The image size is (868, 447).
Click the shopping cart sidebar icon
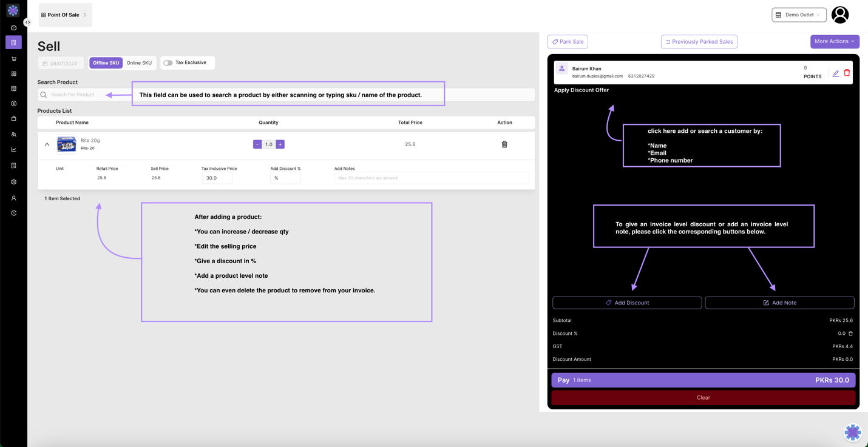coord(13,59)
